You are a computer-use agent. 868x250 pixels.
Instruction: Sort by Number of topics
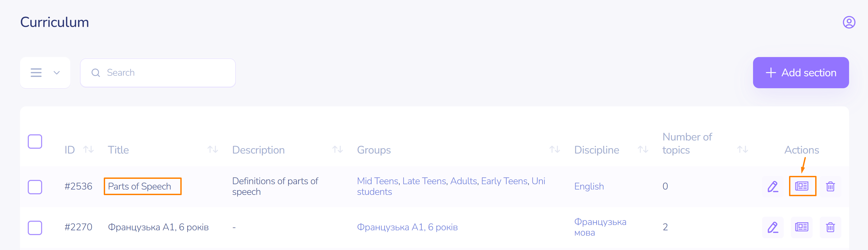tap(742, 150)
